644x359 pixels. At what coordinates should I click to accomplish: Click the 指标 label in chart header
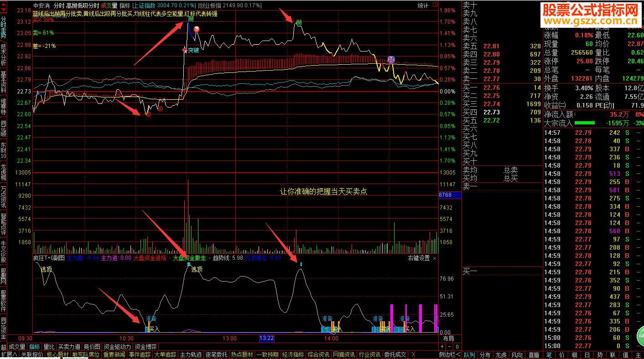125,5
